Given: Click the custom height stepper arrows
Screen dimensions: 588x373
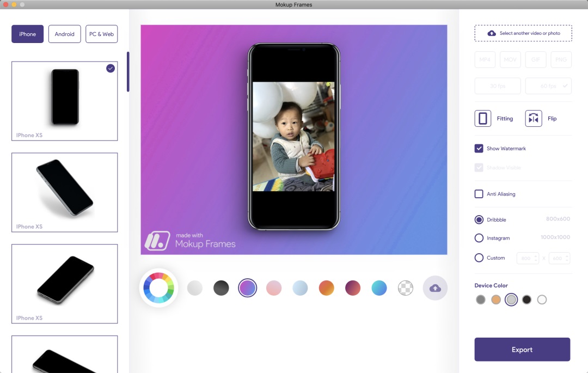Looking at the screenshot, I should pyautogui.click(x=567, y=258).
